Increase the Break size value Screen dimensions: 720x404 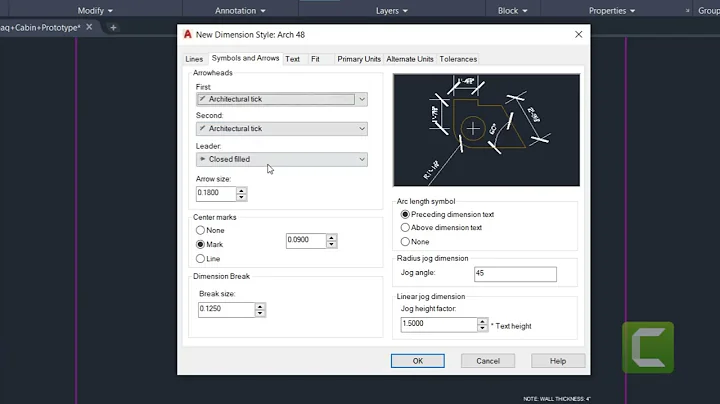click(260, 306)
